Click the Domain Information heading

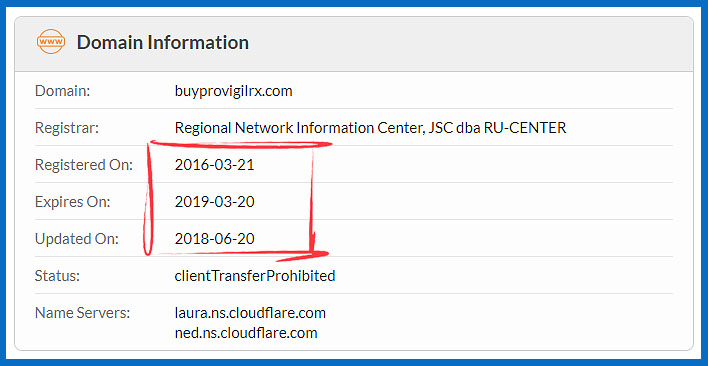163,42
